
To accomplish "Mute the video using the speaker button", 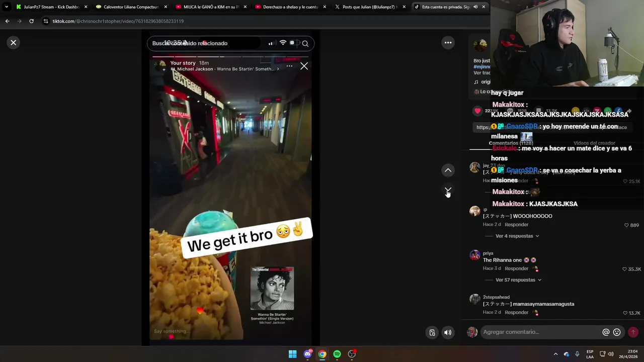I will tap(447, 332).
